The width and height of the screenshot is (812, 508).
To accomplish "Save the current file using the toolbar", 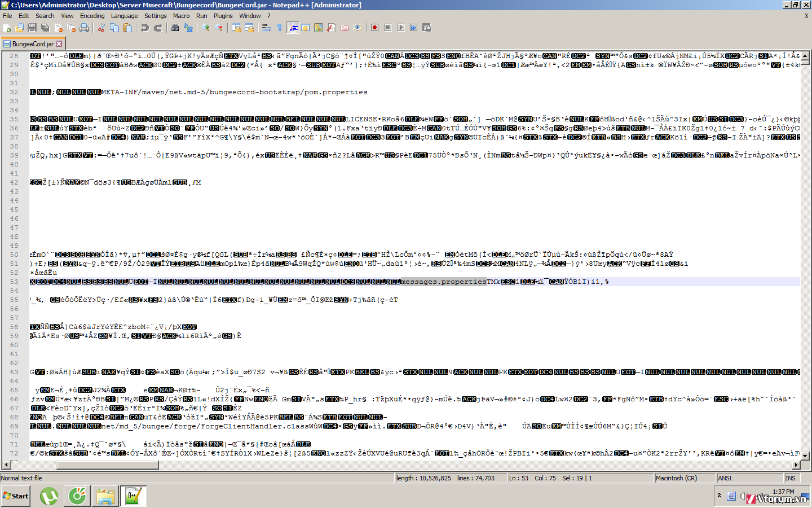I will (32, 28).
